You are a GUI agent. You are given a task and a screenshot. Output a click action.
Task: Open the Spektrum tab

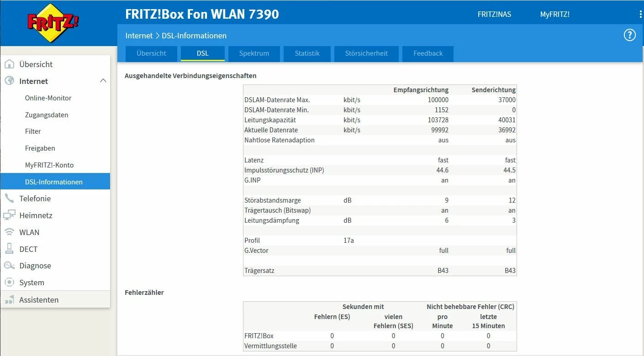(254, 53)
